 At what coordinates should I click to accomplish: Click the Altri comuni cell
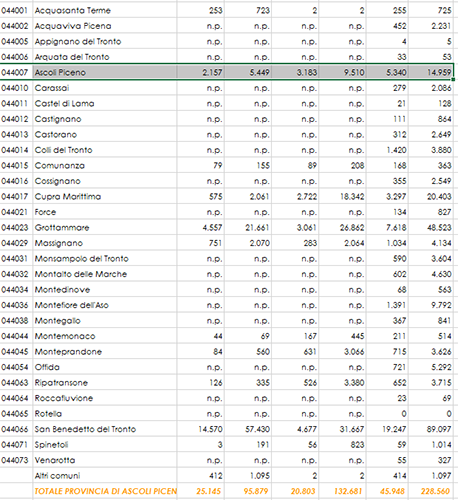[x=105, y=476]
